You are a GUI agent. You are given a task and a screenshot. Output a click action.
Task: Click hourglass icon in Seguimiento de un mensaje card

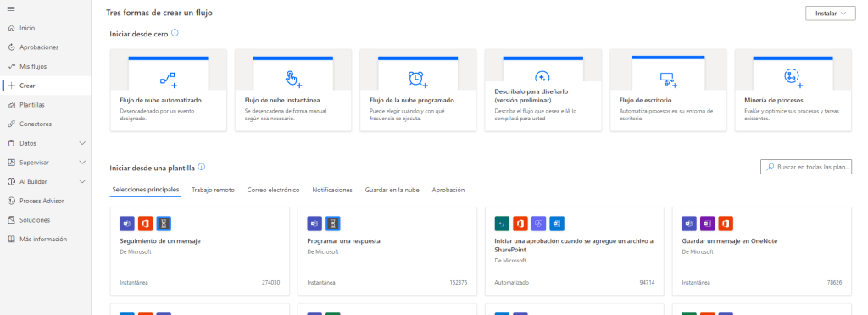[x=164, y=224]
